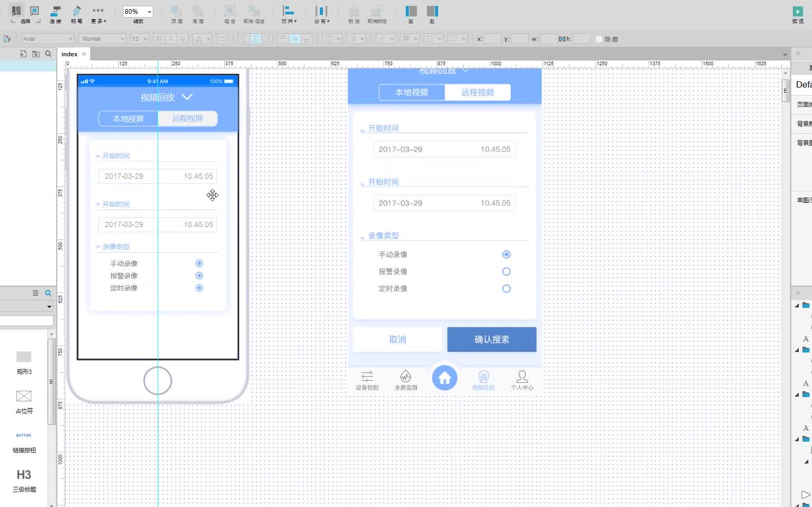
Task: Select the 矩形3 rectangle widget
Action: point(24,363)
